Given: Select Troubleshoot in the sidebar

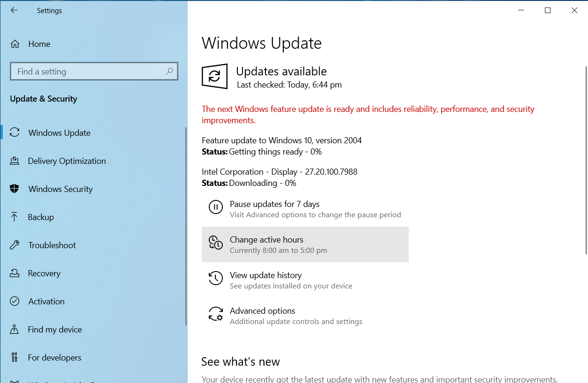Looking at the screenshot, I should point(52,245).
